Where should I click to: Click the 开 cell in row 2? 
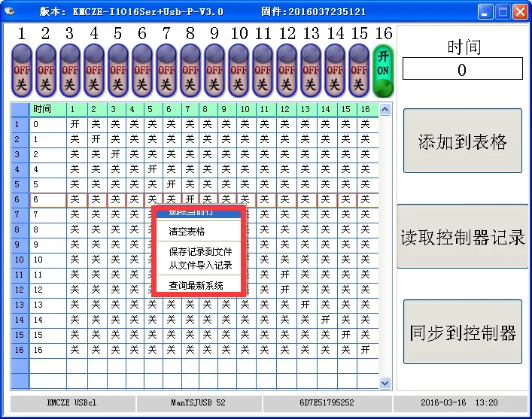point(97,139)
